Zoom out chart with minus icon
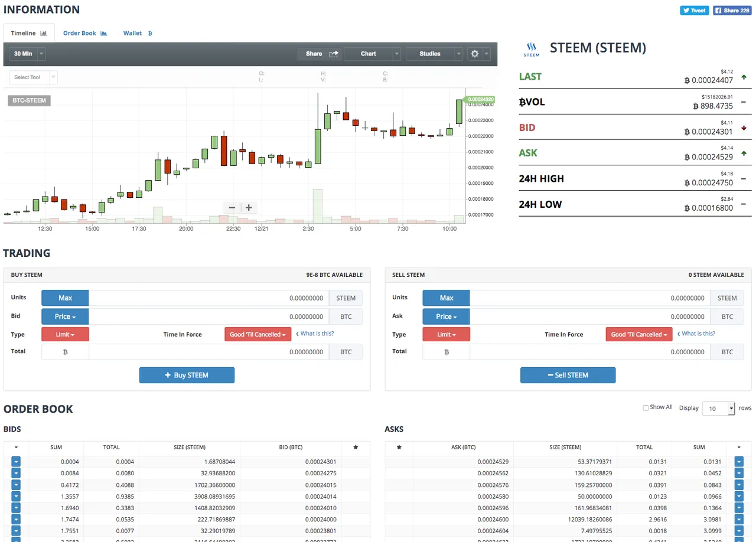Image resolution: width=756 pixels, height=542 pixels. tap(232, 208)
